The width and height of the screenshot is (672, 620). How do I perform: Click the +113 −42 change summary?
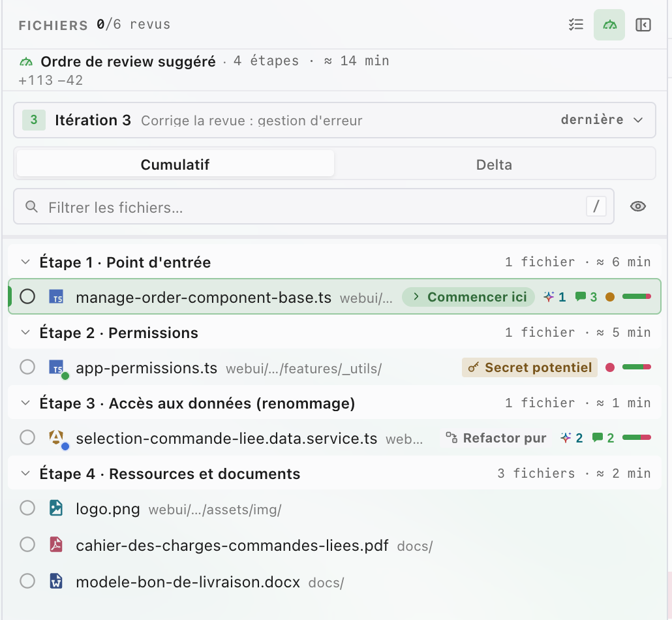coord(51,80)
